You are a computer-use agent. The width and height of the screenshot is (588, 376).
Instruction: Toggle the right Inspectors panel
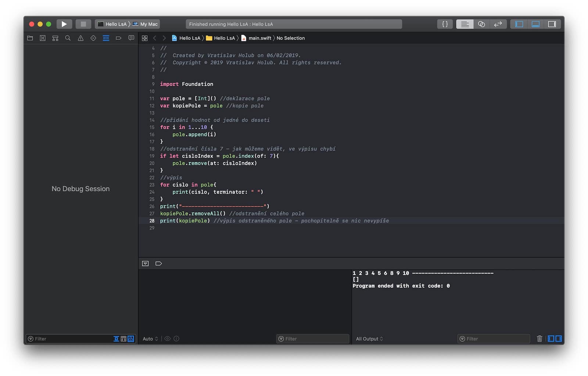(x=552, y=24)
